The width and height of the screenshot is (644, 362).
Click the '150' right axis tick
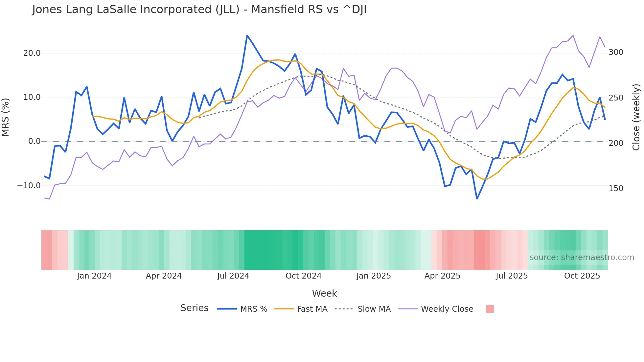[x=616, y=189]
